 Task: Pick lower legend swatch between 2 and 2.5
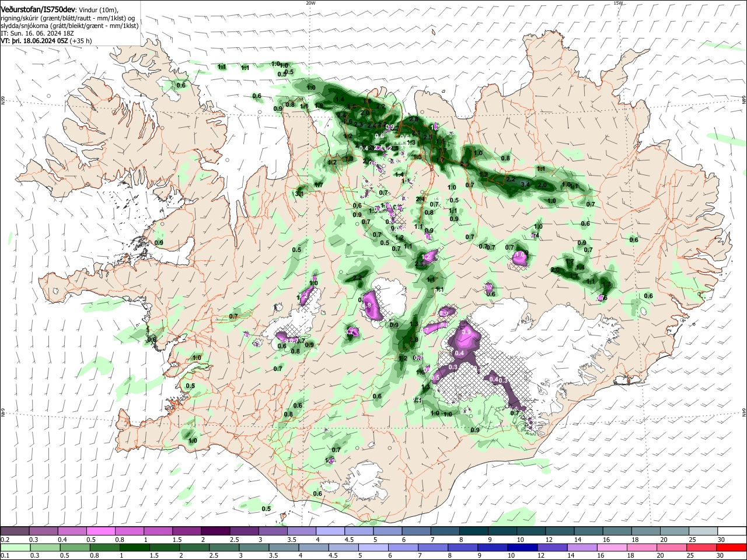(194, 547)
